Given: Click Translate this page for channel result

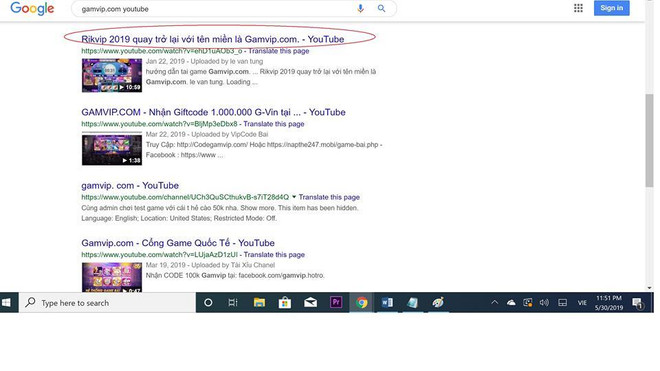Looking at the screenshot, I should [329, 197].
